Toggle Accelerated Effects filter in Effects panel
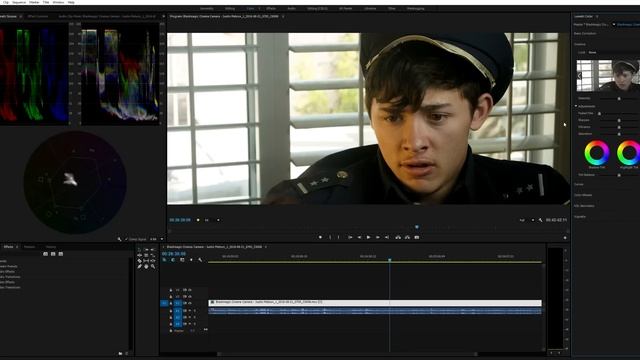The height and width of the screenshot is (360, 640). click(x=45, y=254)
